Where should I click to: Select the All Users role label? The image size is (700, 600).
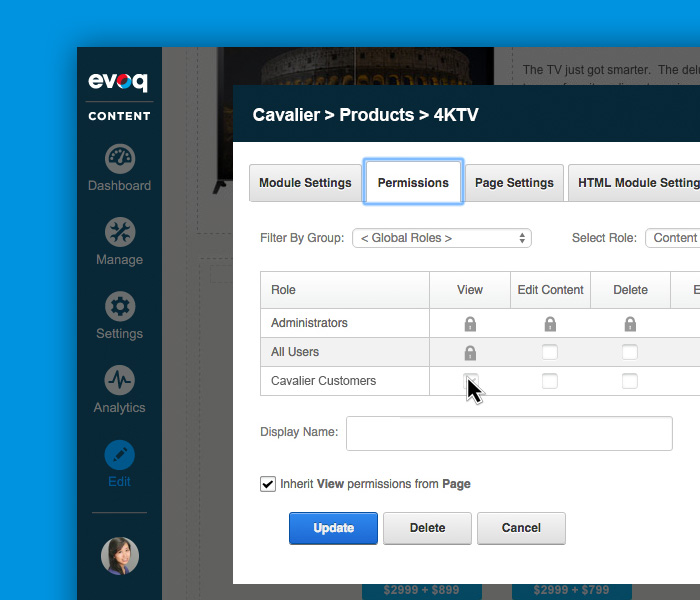pos(295,352)
